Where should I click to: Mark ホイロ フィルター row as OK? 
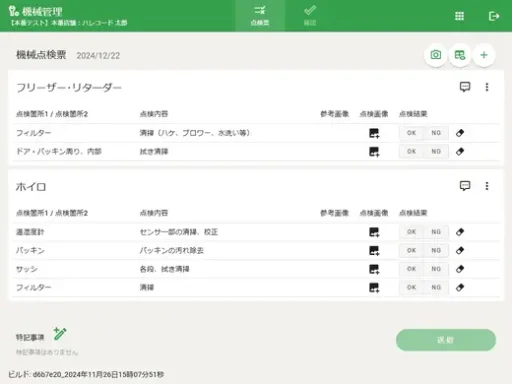[411, 287]
